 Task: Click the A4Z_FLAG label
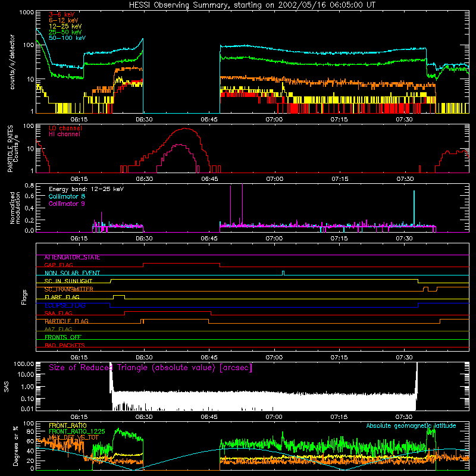[58, 330]
